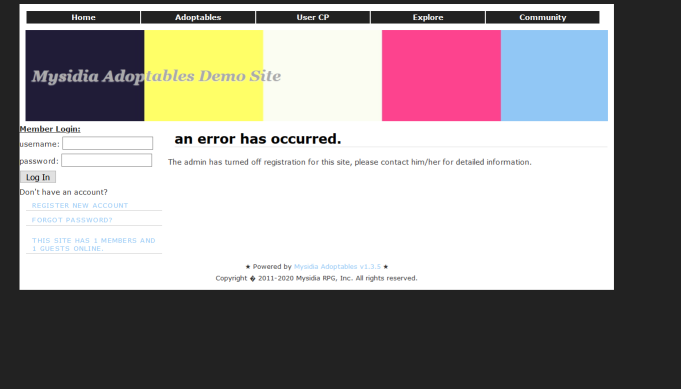This screenshot has width=681, height=389.
Task: Click the username input field
Action: click(x=107, y=143)
